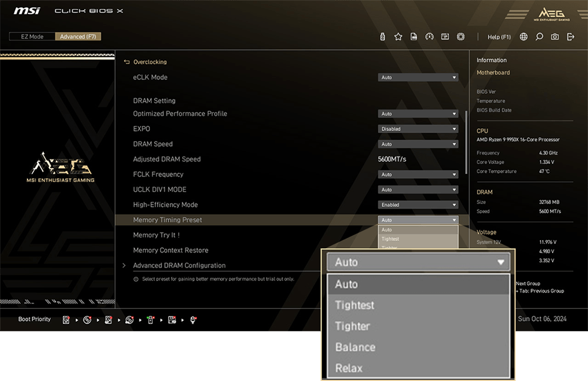Click the Motherboard information link
Viewport: 588px width, 381px height.
tap(493, 72)
